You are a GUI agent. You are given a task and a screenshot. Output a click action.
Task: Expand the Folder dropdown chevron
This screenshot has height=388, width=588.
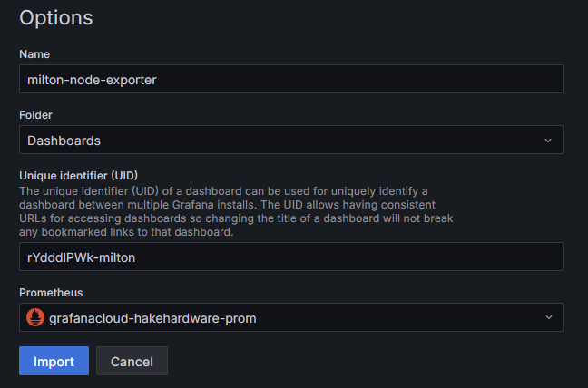547,141
